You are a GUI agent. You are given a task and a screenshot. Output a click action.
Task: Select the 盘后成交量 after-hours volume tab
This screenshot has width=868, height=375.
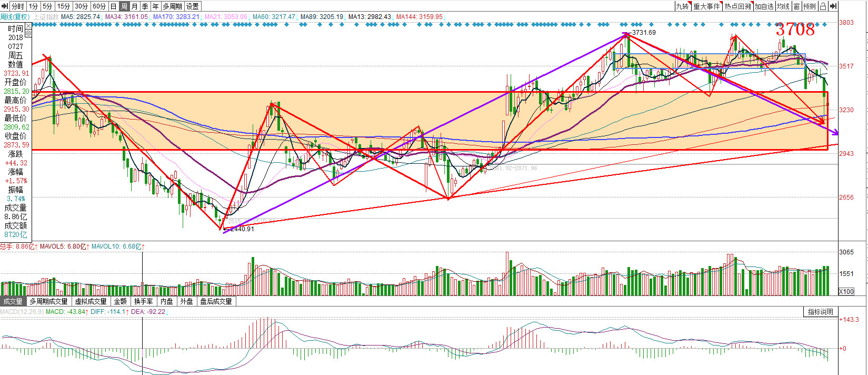coord(216,301)
